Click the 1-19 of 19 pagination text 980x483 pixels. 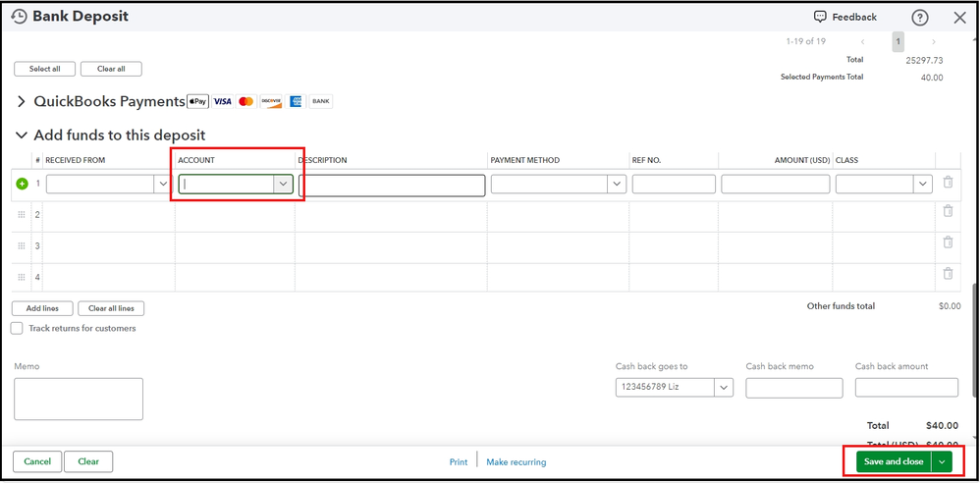point(805,41)
